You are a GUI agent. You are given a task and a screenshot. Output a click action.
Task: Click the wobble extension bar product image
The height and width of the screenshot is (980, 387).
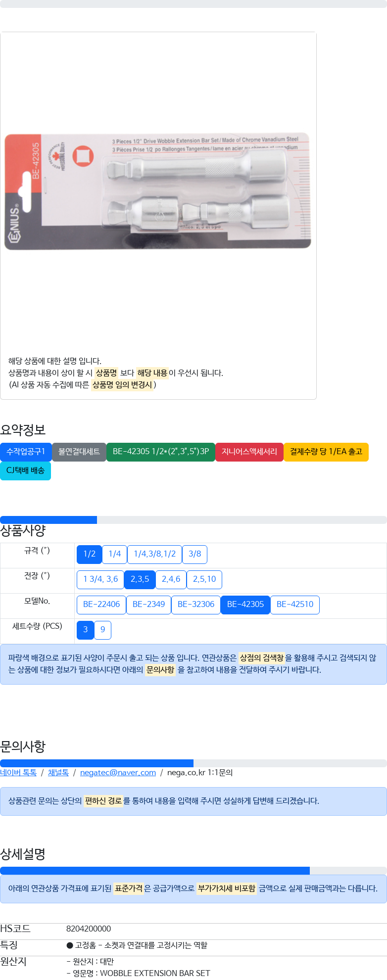pyautogui.click(x=158, y=191)
